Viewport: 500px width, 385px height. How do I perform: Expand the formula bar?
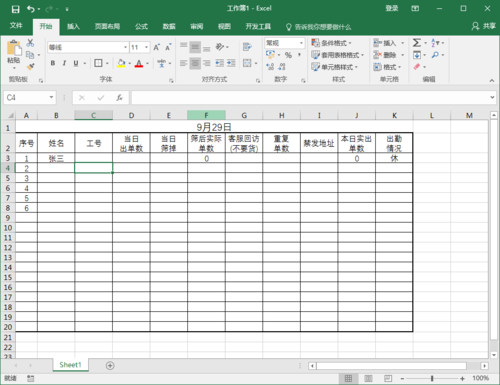(492, 97)
